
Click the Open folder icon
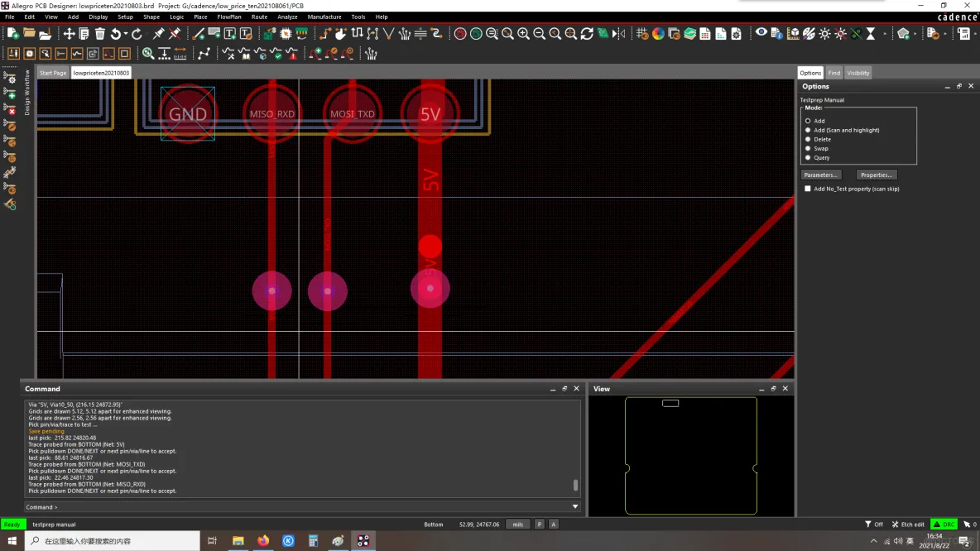(x=29, y=34)
